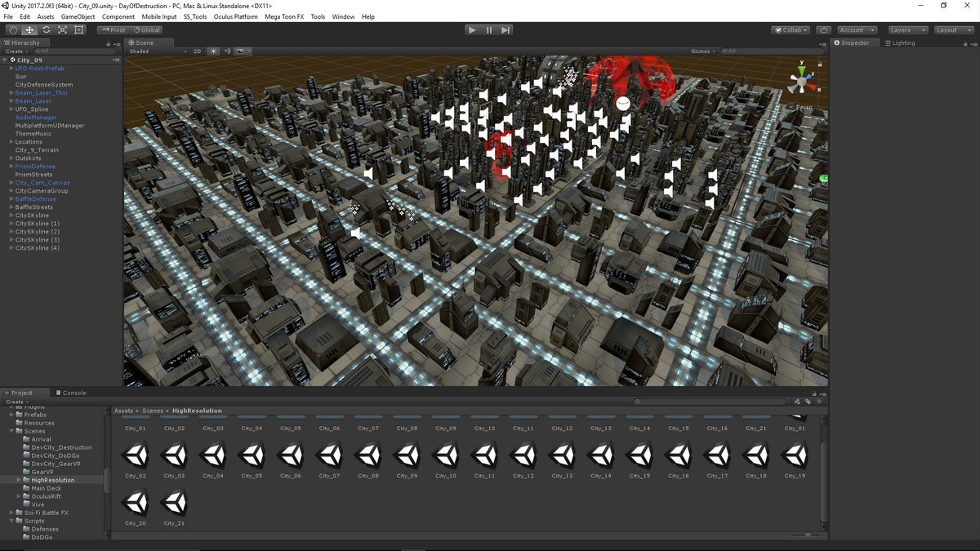This screenshot has height=551, width=980.
Task: Select the Inspector tab
Action: 855,42
